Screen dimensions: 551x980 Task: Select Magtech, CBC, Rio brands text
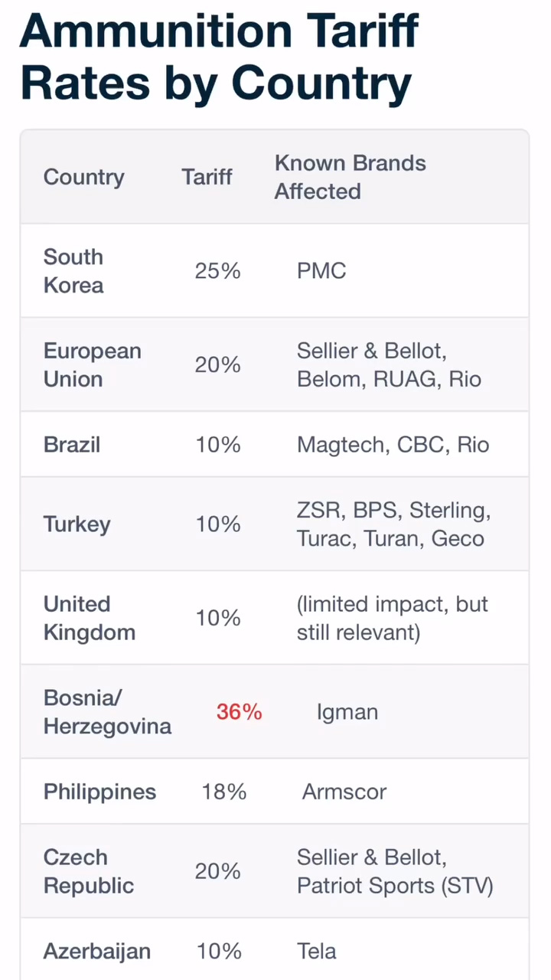click(x=393, y=445)
